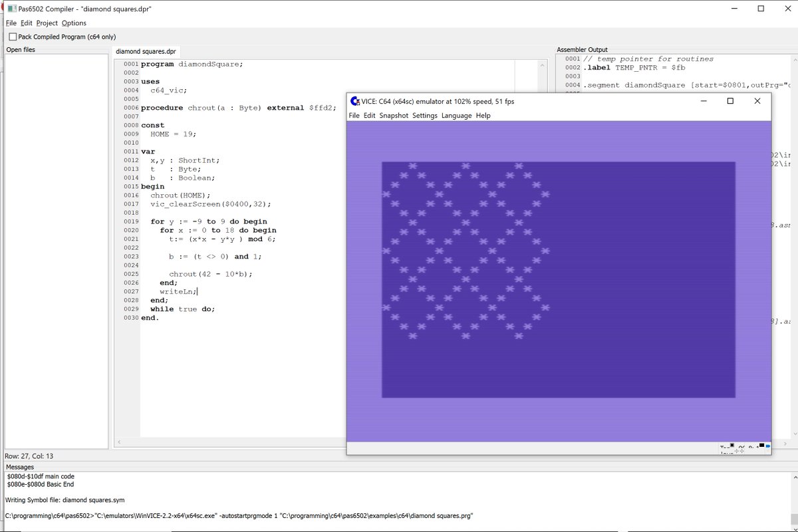Open the Language menu in VICE
The width and height of the screenshot is (798, 532).
coord(456,115)
